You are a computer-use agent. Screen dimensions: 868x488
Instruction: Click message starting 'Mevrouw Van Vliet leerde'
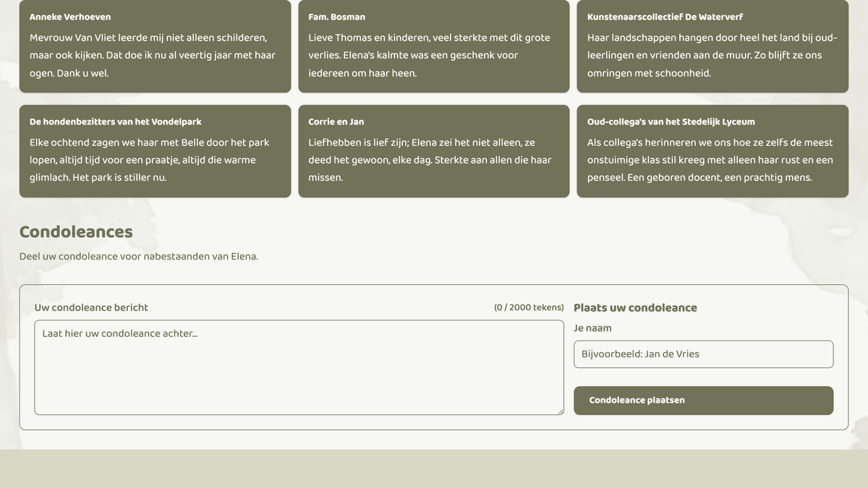(153, 55)
